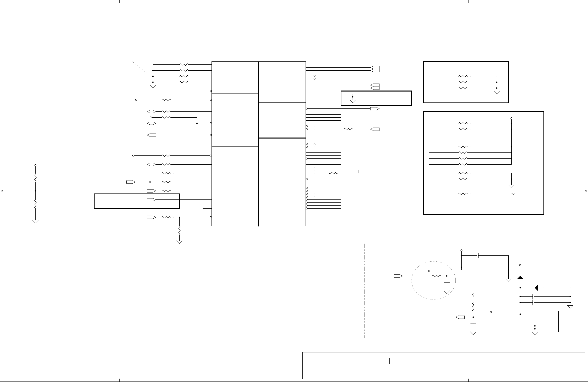Select bottom resistor of far-left voltage divider
The image size is (588, 382).
click(36, 204)
